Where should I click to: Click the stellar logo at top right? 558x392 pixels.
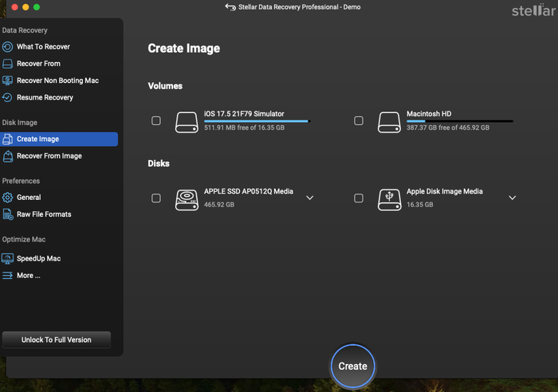click(533, 10)
